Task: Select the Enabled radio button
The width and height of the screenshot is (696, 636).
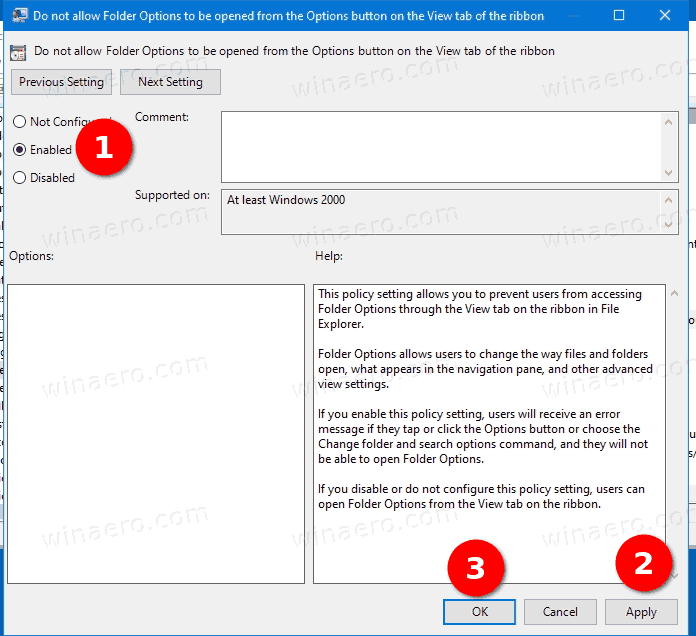Action: [20, 150]
